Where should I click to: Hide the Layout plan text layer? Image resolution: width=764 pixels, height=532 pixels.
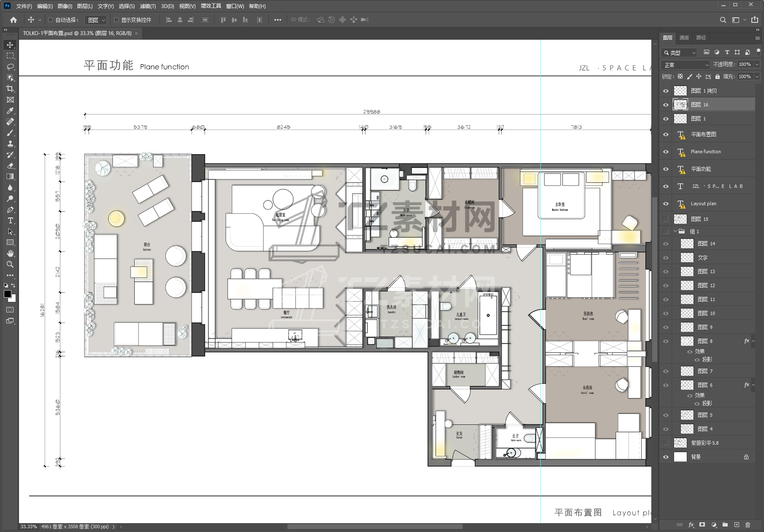666,204
